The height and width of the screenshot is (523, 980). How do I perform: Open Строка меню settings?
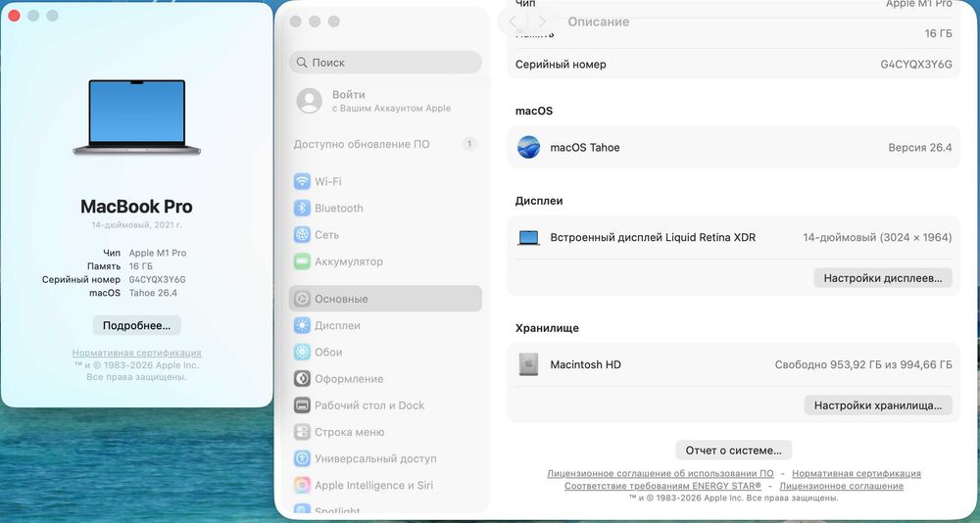(x=385, y=432)
